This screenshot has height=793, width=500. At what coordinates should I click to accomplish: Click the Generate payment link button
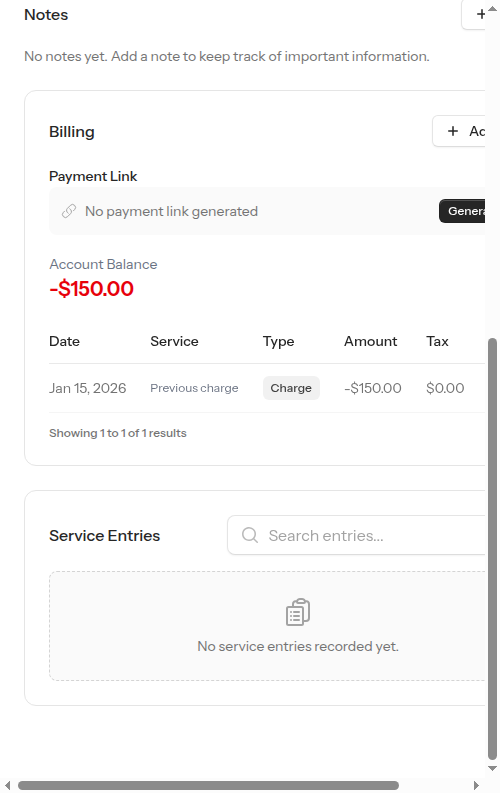pyautogui.click(x=462, y=211)
